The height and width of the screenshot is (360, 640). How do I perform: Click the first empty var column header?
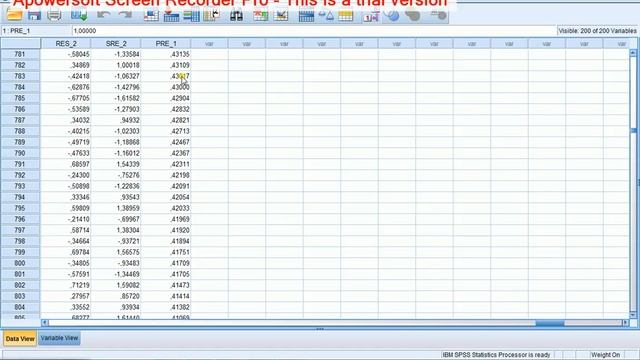coord(209,43)
